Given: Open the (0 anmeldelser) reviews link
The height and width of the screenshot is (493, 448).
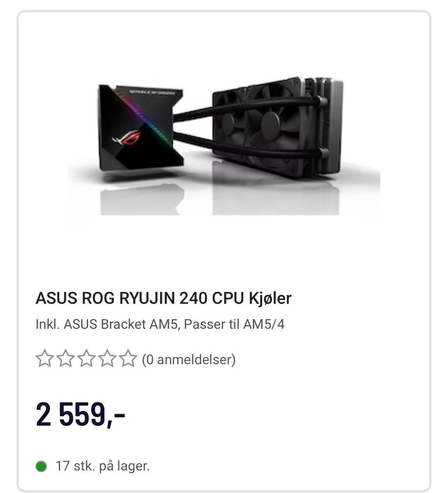Looking at the screenshot, I should click(x=189, y=360).
